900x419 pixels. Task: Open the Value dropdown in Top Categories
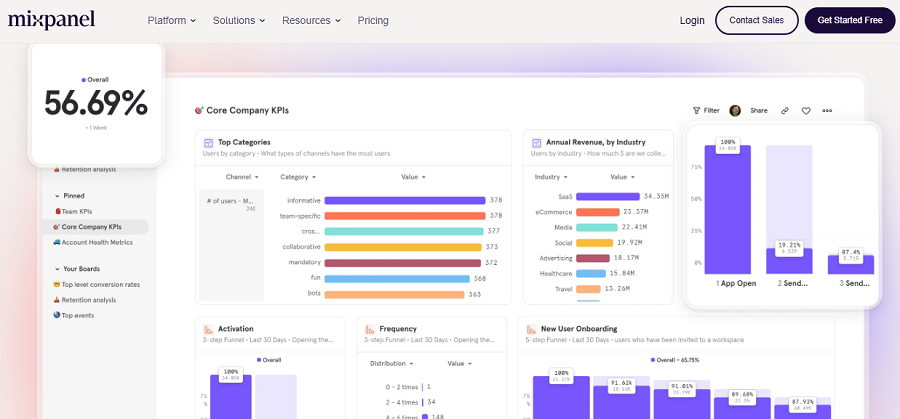click(x=413, y=177)
